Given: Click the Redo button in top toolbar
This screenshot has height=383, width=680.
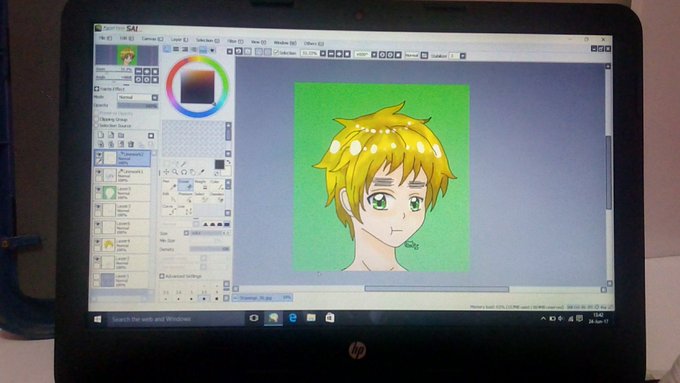Looking at the screenshot, I should click(248, 51).
